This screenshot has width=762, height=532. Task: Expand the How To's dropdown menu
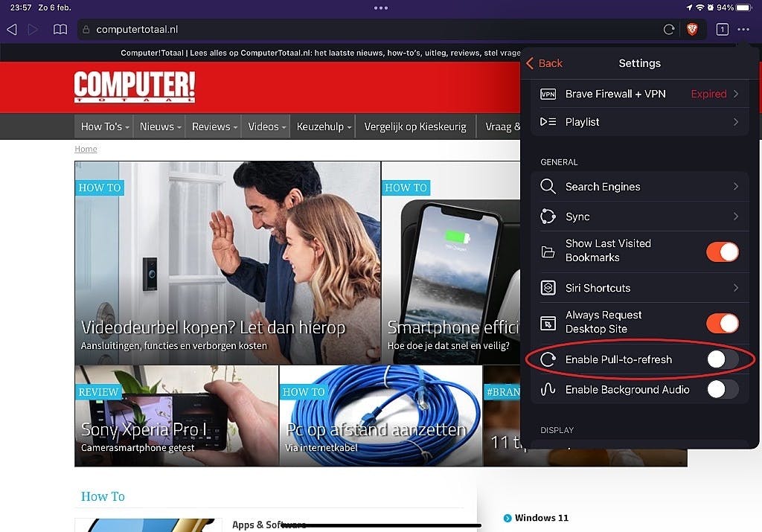104,126
